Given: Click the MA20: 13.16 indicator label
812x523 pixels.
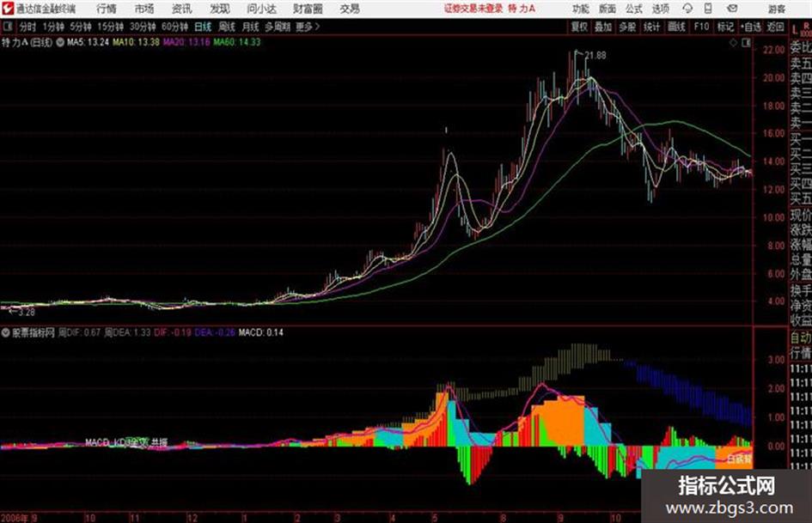Looking at the screenshot, I should [x=186, y=42].
